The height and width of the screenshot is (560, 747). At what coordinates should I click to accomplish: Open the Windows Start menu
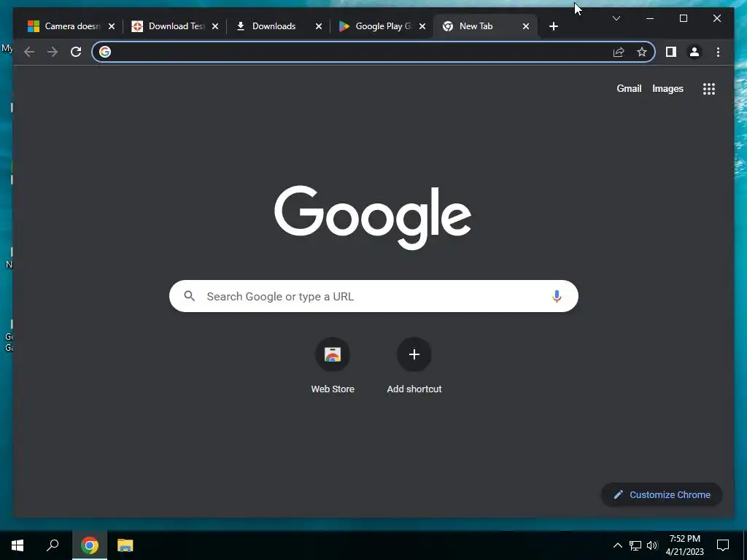pos(18,545)
